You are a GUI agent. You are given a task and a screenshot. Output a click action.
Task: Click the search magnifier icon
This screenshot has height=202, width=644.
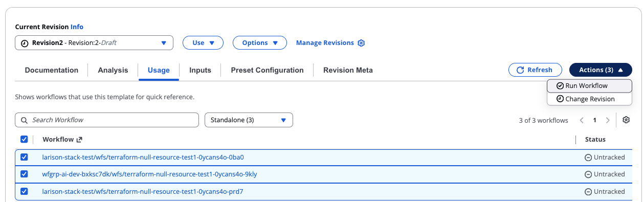[24, 120]
